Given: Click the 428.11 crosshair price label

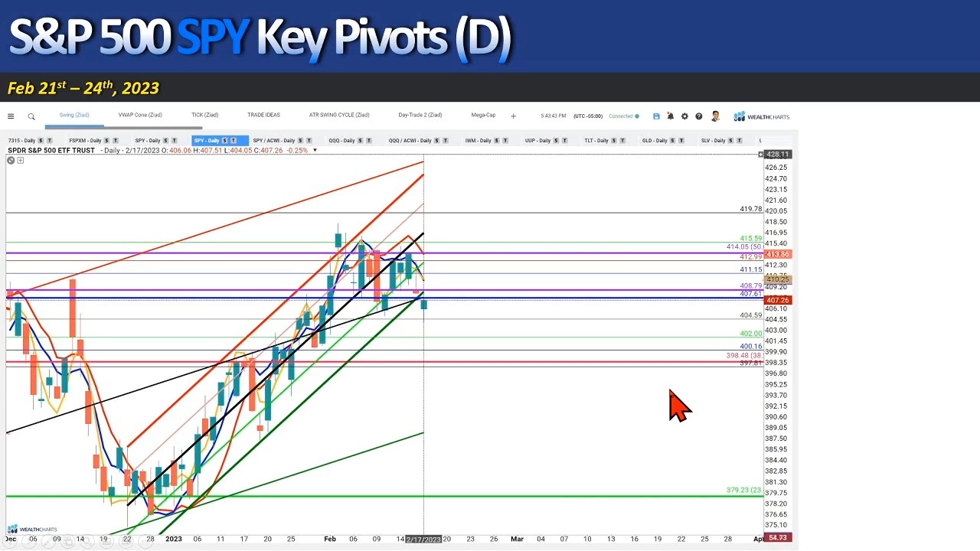Looking at the screenshot, I should click(x=778, y=155).
